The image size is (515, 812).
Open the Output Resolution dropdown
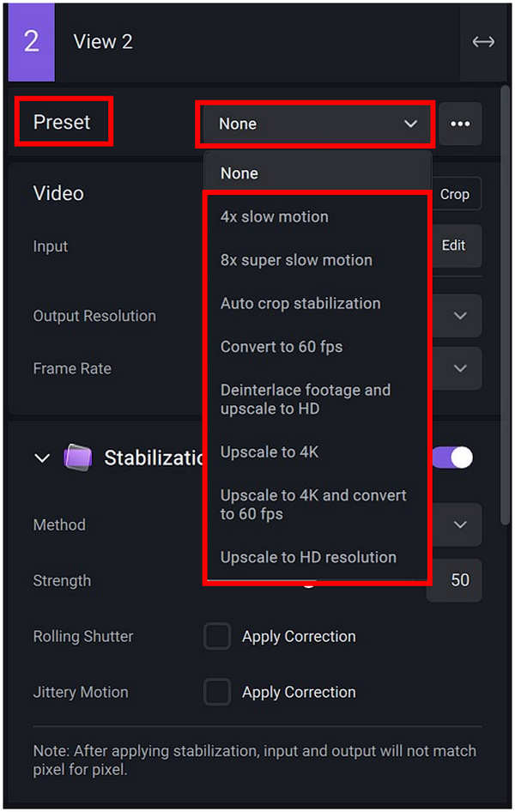(x=459, y=316)
